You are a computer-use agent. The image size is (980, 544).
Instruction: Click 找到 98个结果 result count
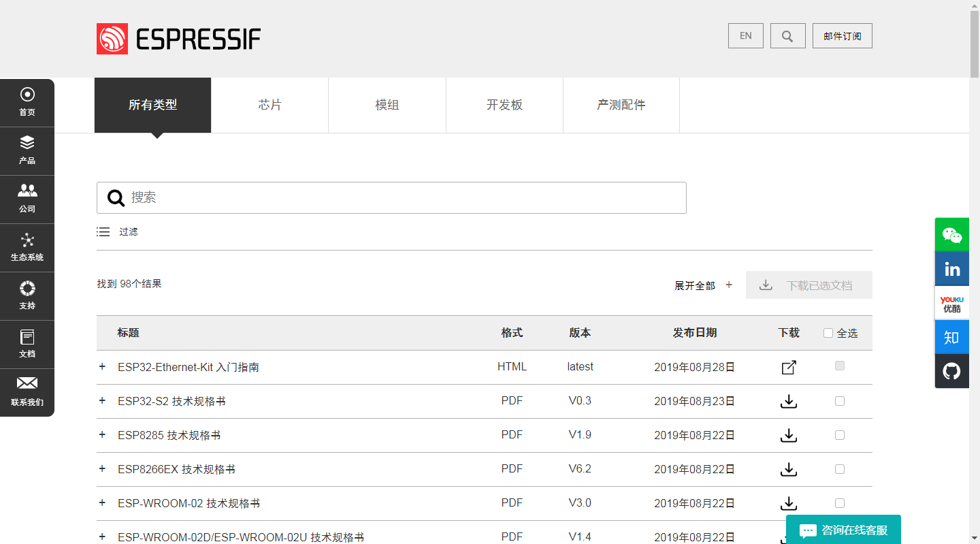(x=129, y=284)
